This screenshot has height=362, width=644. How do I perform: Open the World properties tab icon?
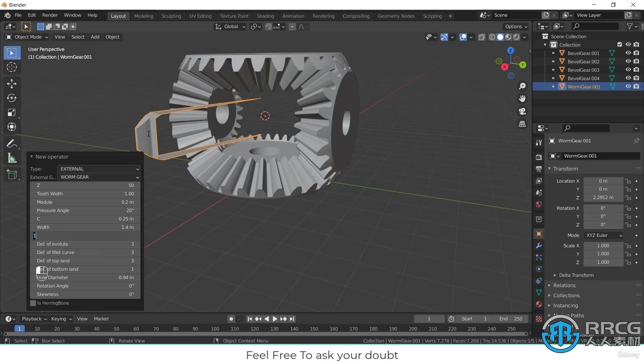(539, 204)
